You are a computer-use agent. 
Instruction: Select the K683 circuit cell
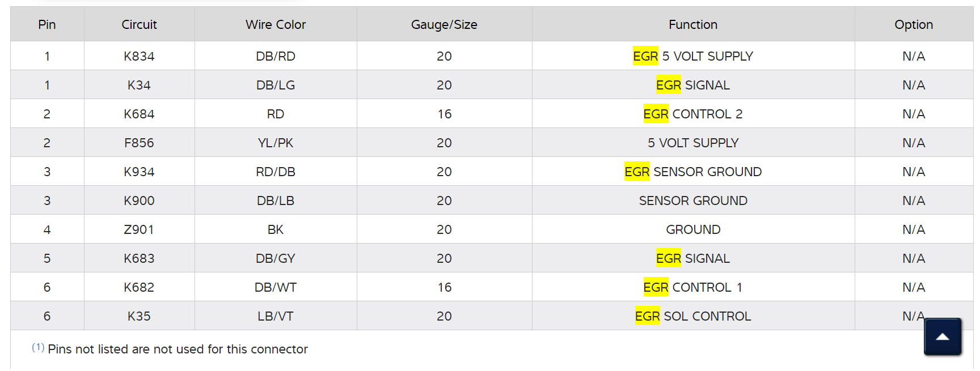pyautogui.click(x=139, y=258)
